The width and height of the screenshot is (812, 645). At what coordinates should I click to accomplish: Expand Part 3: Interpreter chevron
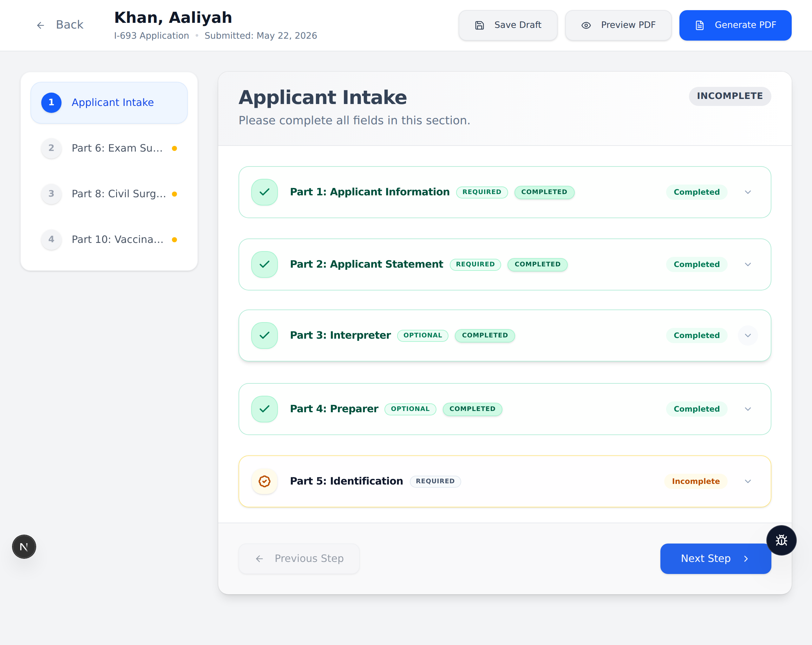point(748,336)
